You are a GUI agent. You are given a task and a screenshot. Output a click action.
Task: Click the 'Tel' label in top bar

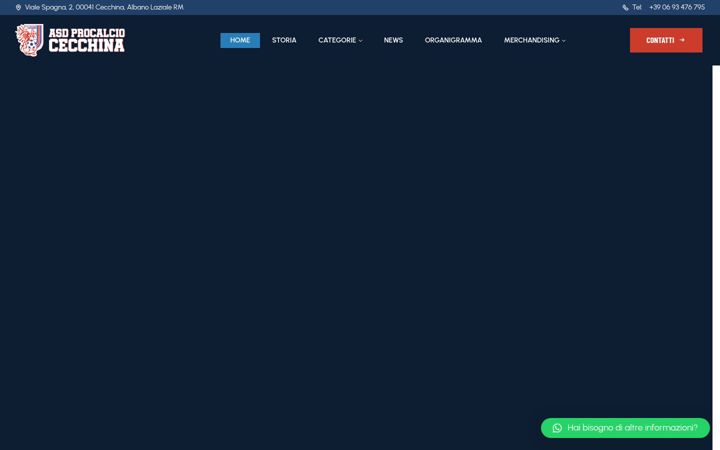(x=636, y=7)
